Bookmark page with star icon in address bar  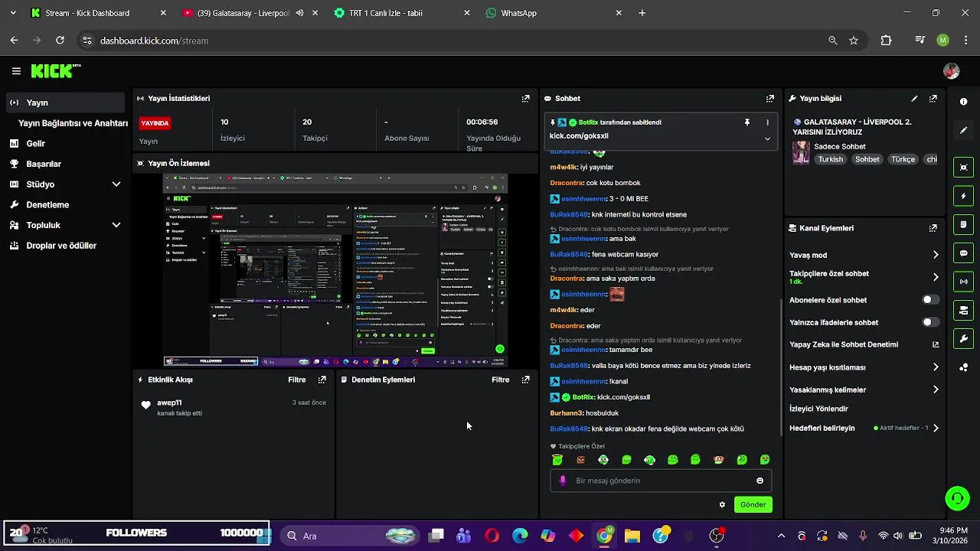tap(854, 41)
